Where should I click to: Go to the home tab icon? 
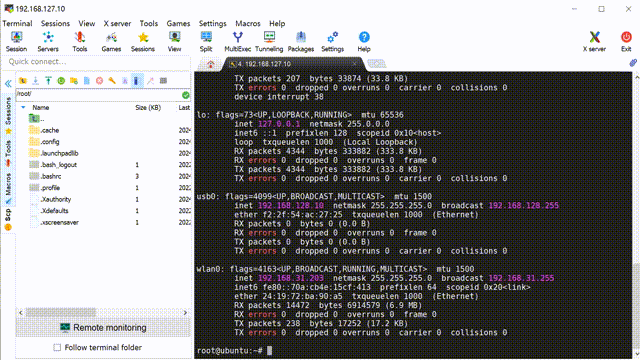(211, 64)
